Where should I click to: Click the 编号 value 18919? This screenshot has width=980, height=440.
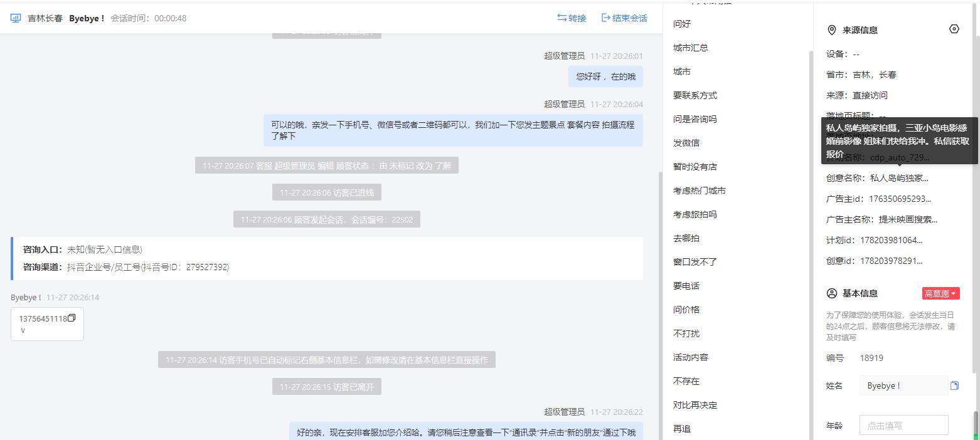click(871, 358)
